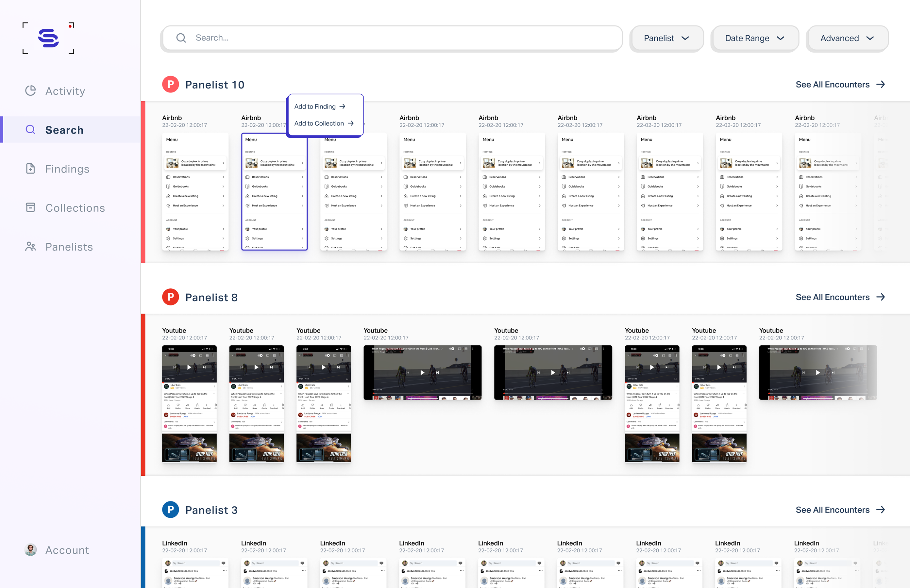Click the magnifier icon in search bar
This screenshot has height=588, width=910.
pos(181,38)
